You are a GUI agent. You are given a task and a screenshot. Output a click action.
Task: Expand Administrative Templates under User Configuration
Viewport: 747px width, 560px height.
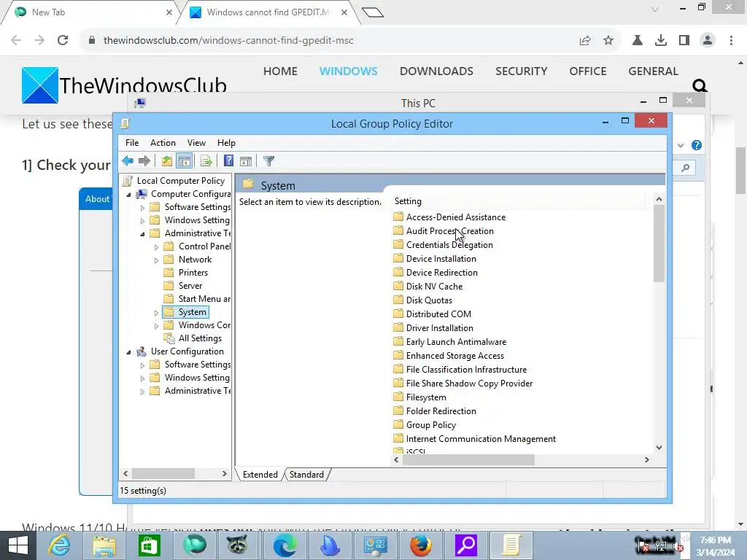[x=142, y=392]
